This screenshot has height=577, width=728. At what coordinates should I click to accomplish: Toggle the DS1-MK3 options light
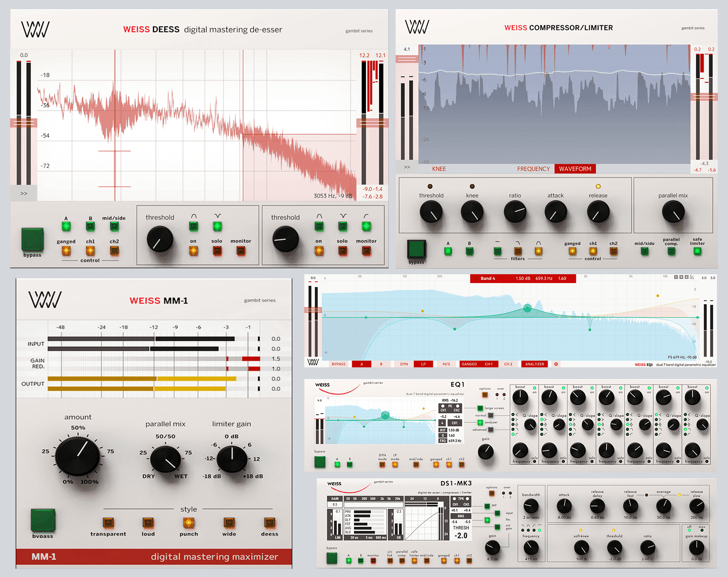[x=491, y=493]
